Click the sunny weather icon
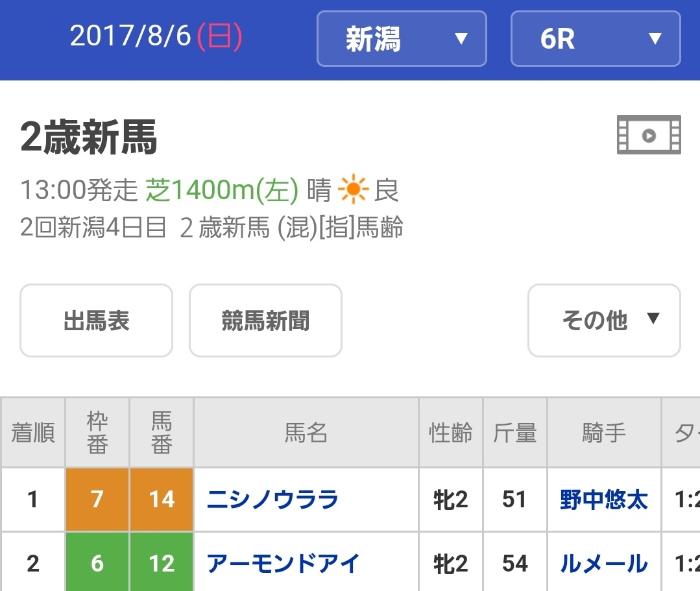700x591 pixels. [x=353, y=191]
